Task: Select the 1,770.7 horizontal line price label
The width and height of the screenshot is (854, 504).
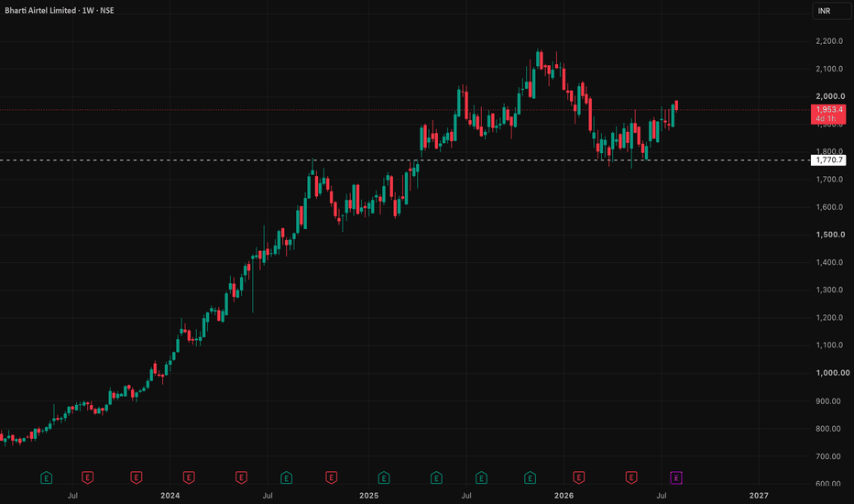Action: click(828, 160)
